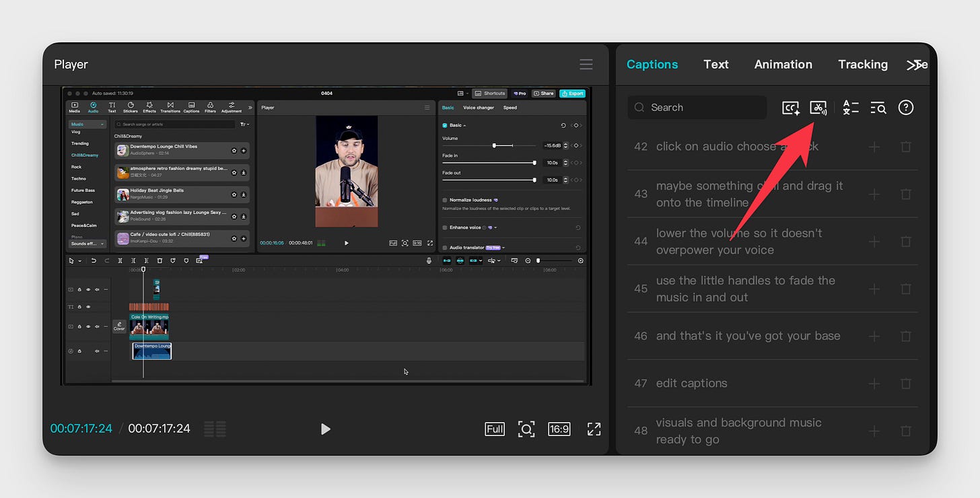Switch to the Captions tab
Screen dimensions: 980x498
[652, 65]
